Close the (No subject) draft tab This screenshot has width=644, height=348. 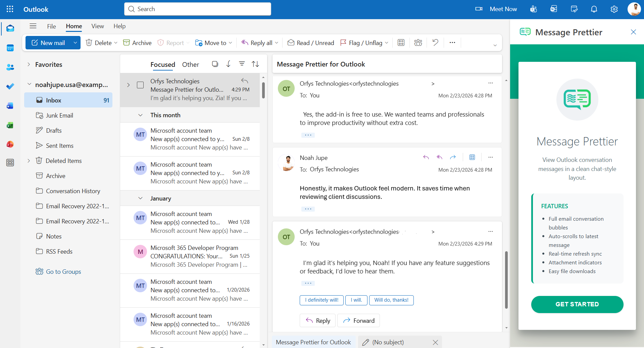coord(435,342)
